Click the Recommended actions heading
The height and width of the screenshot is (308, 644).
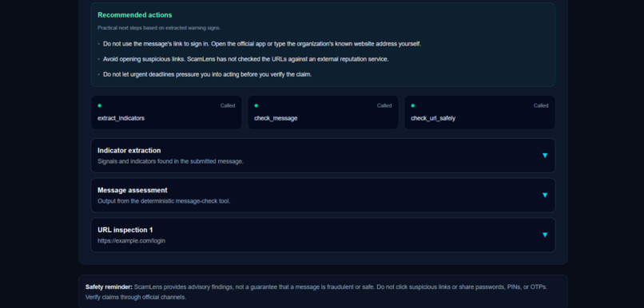(x=135, y=15)
